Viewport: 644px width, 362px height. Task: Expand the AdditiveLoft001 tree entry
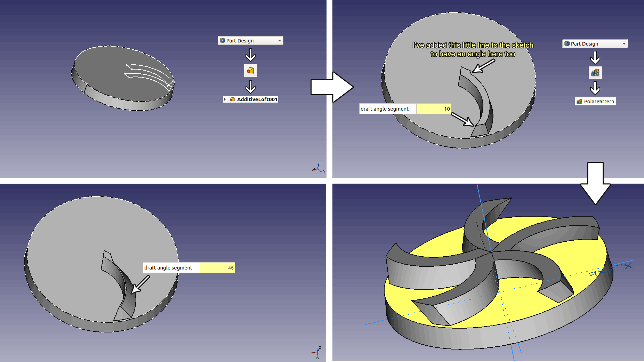pyautogui.click(x=225, y=99)
